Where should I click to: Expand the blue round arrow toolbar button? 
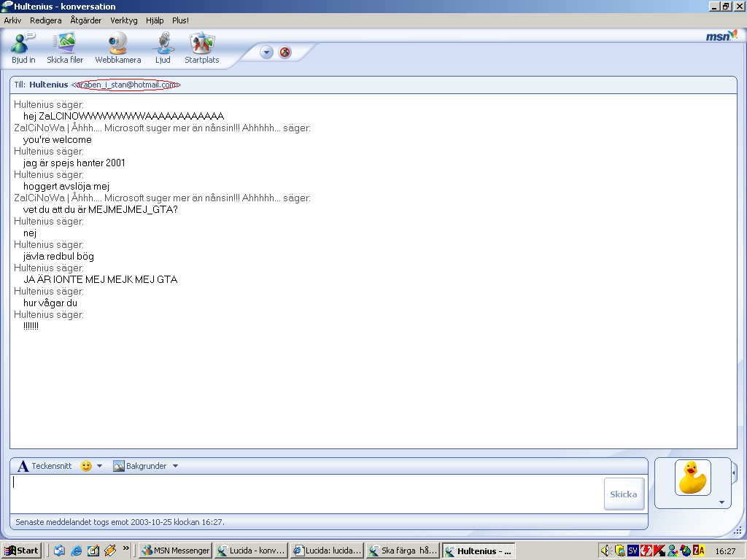pyautogui.click(x=267, y=52)
